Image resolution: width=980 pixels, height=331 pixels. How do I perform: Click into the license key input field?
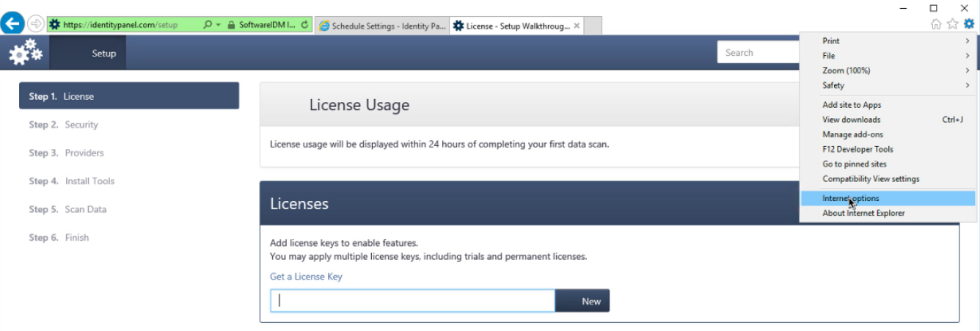[x=412, y=301]
